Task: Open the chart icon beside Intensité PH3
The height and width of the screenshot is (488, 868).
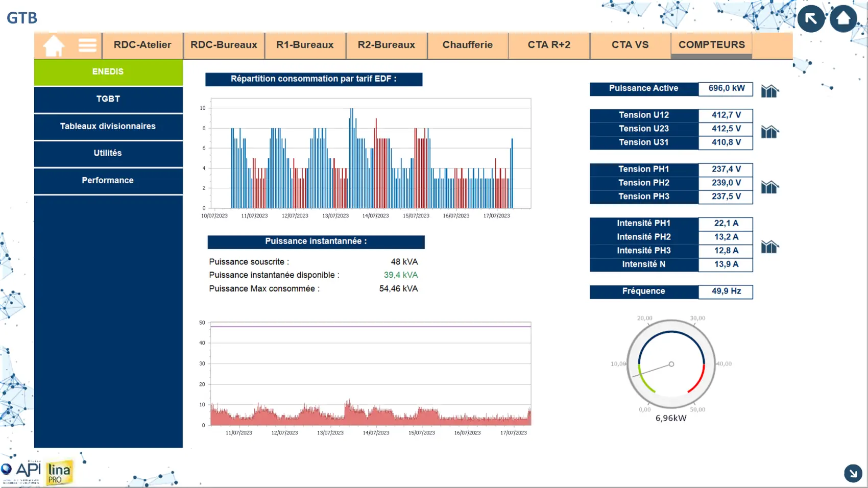Action: tap(769, 247)
